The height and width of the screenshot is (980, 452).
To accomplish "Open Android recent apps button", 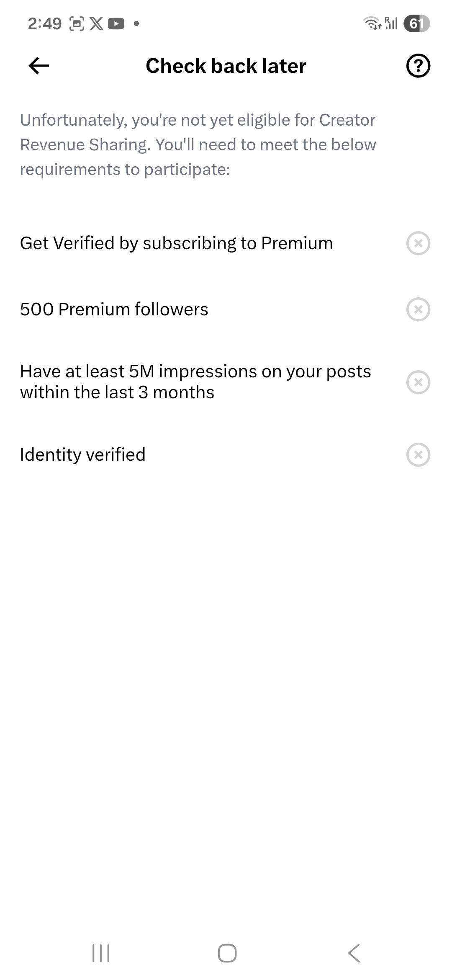I will 100,953.
